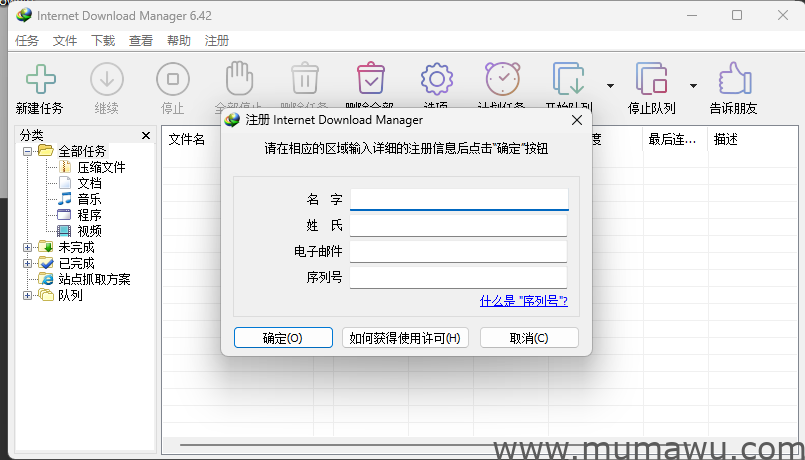Click the Stop Queue (停止队列) icon

pyautogui.click(x=651, y=79)
